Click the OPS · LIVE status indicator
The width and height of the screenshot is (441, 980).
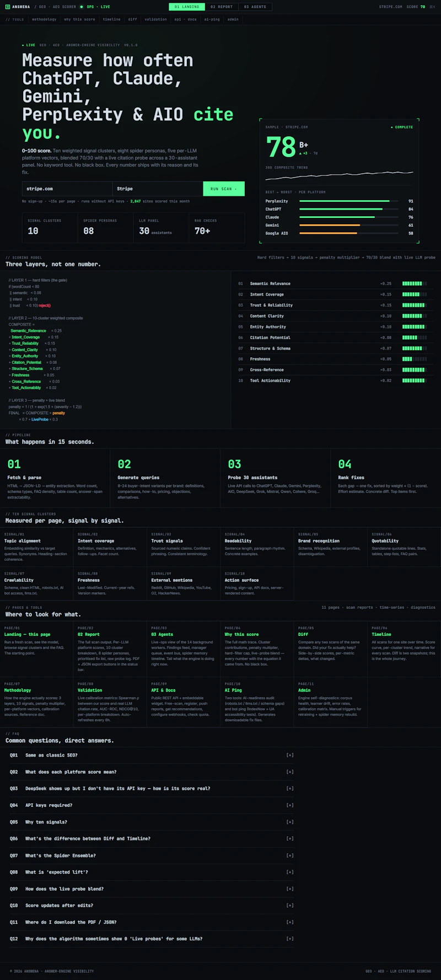95,7
